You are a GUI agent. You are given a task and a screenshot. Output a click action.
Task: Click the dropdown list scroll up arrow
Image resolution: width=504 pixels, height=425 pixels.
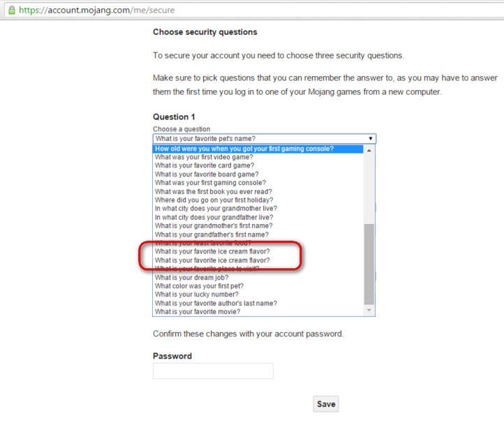point(369,149)
